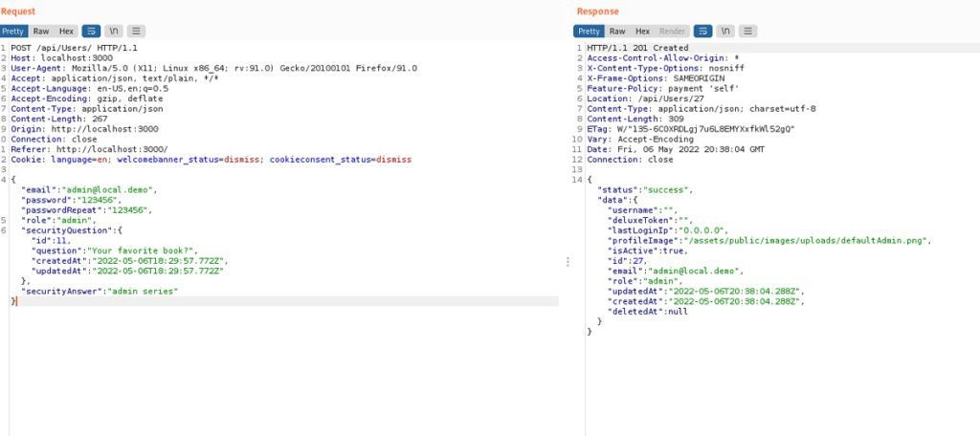Switch Request view to Hex tab
980x436 pixels.
[x=66, y=32]
